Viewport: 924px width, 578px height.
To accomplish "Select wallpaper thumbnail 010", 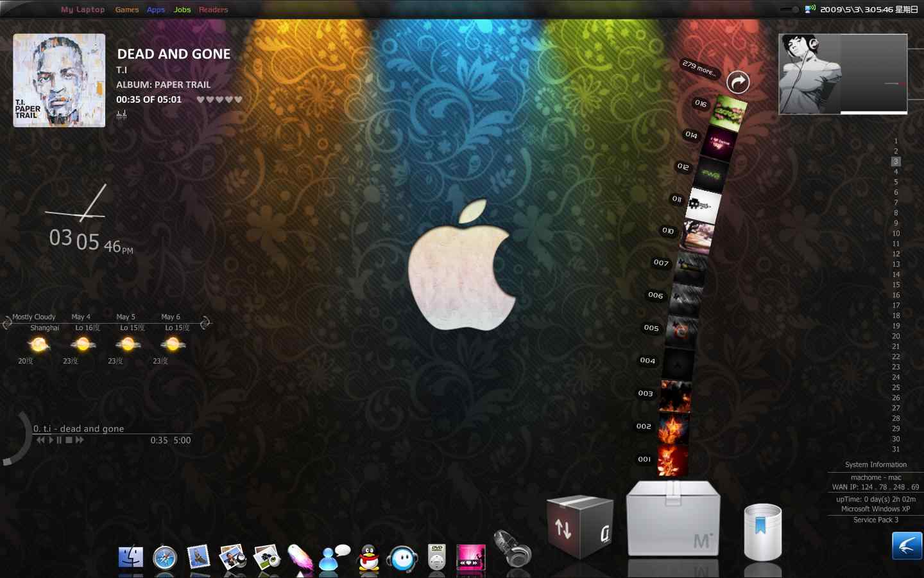I will 696,236.
